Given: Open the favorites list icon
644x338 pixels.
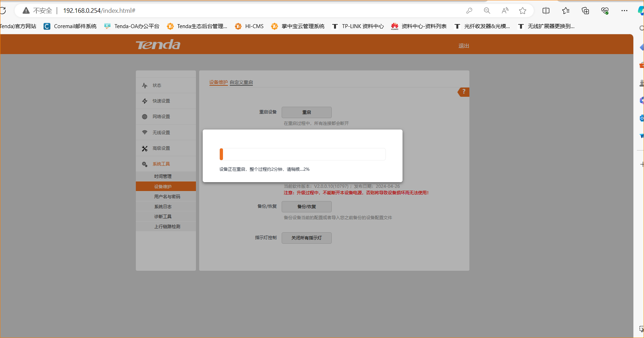Looking at the screenshot, I should (x=566, y=11).
